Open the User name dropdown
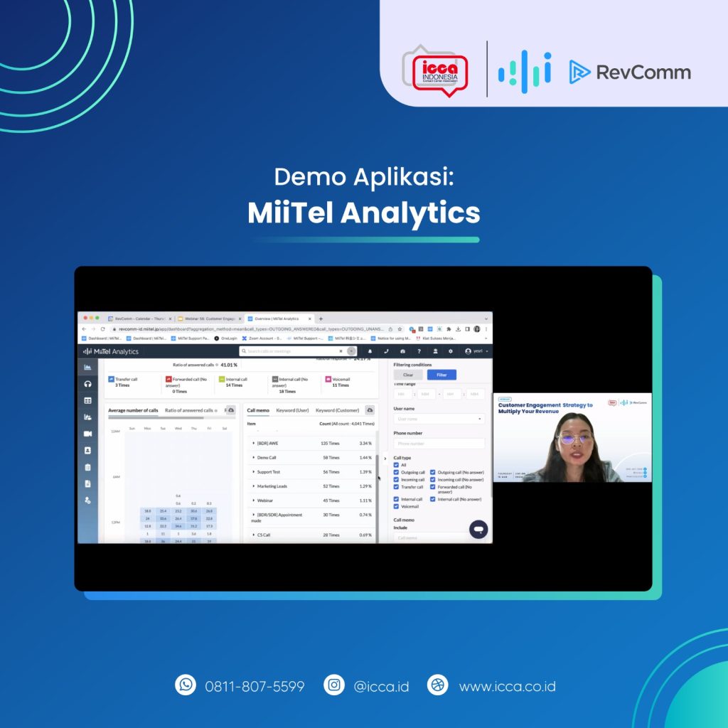Screen dimensions: 728x728 click(439, 419)
